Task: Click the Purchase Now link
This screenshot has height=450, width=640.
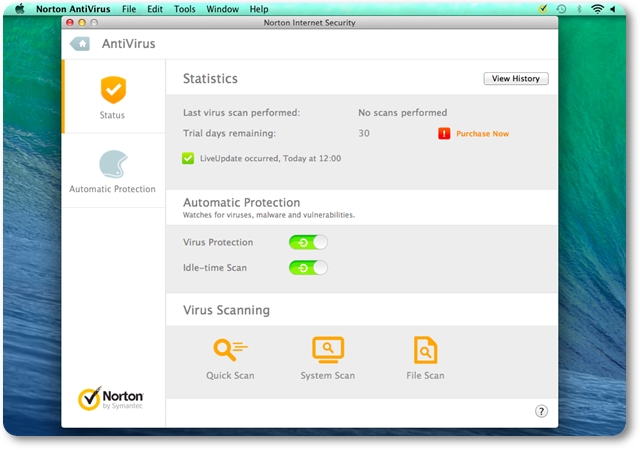Action: [482, 134]
